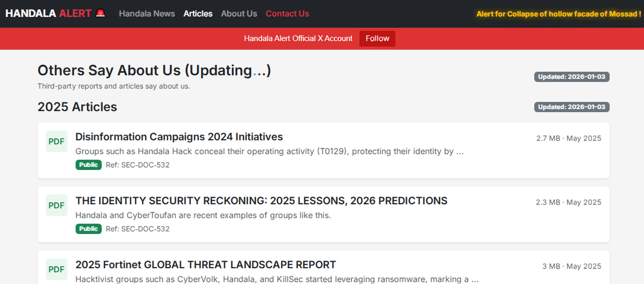The height and width of the screenshot is (284, 644).
Task: Click Updated badge beside 2025 Articles
Action: click(x=572, y=107)
